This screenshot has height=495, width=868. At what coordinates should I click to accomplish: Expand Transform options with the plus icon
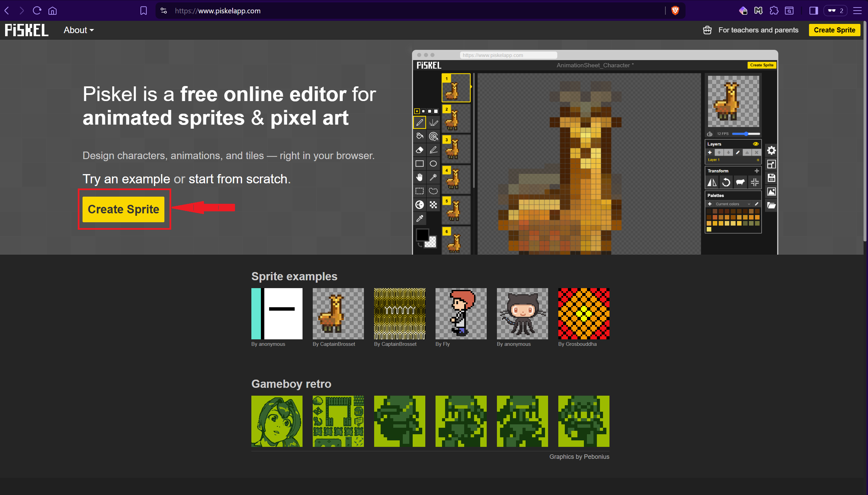pyautogui.click(x=757, y=171)
